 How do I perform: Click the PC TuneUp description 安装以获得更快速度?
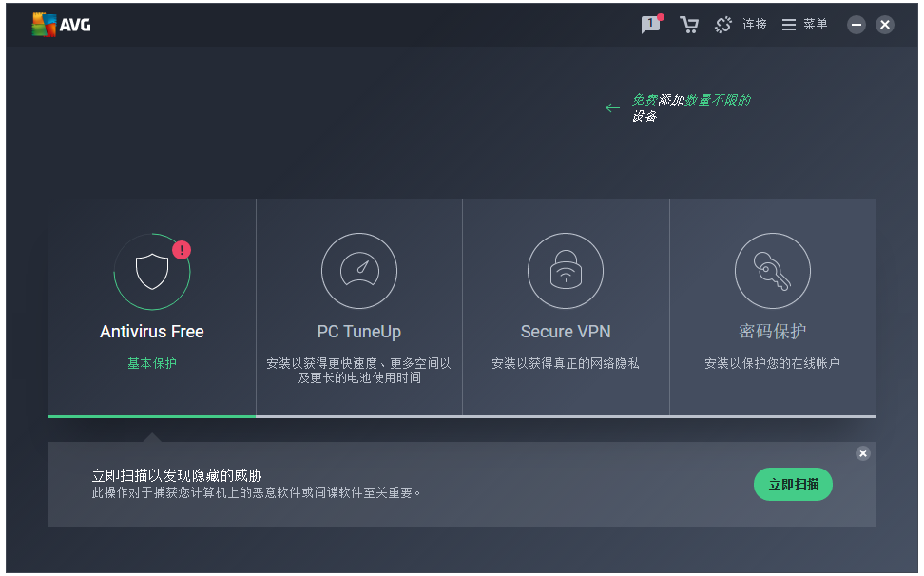(x=359, y=370)
